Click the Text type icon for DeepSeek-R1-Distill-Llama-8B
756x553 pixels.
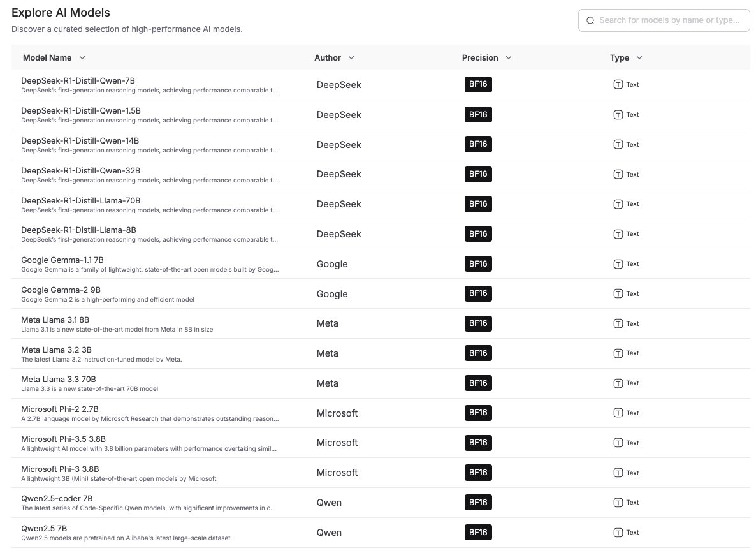tap(618, 234)
